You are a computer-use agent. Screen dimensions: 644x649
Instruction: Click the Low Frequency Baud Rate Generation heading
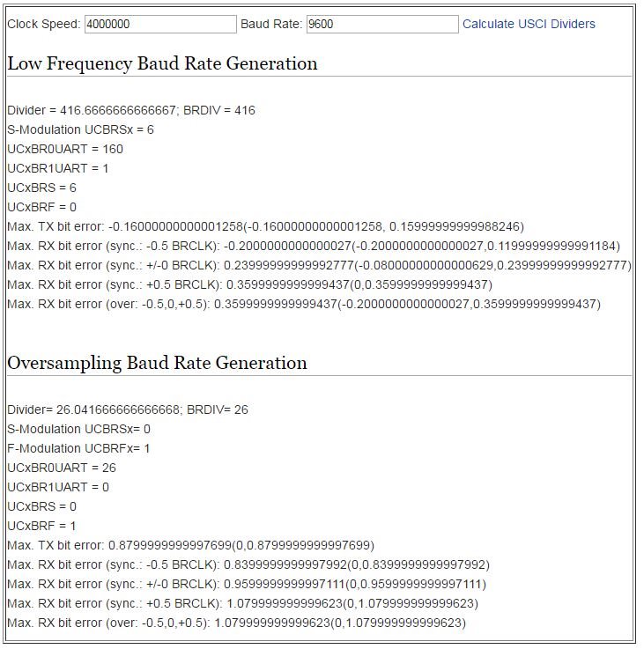click(x=162, y=63)
